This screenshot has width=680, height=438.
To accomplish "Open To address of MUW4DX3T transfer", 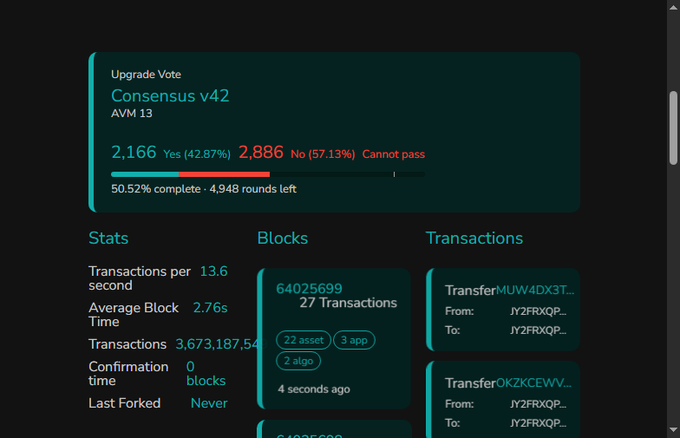I will coord(538,330).
